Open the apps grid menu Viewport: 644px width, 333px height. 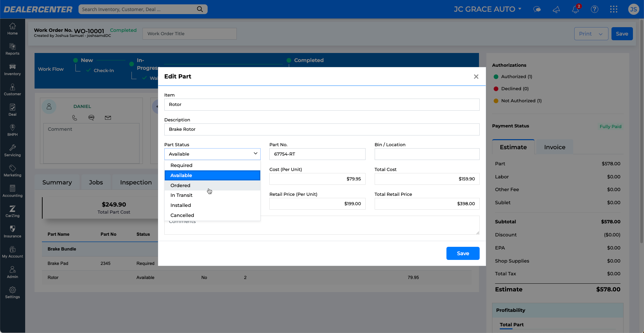[614, 9]
